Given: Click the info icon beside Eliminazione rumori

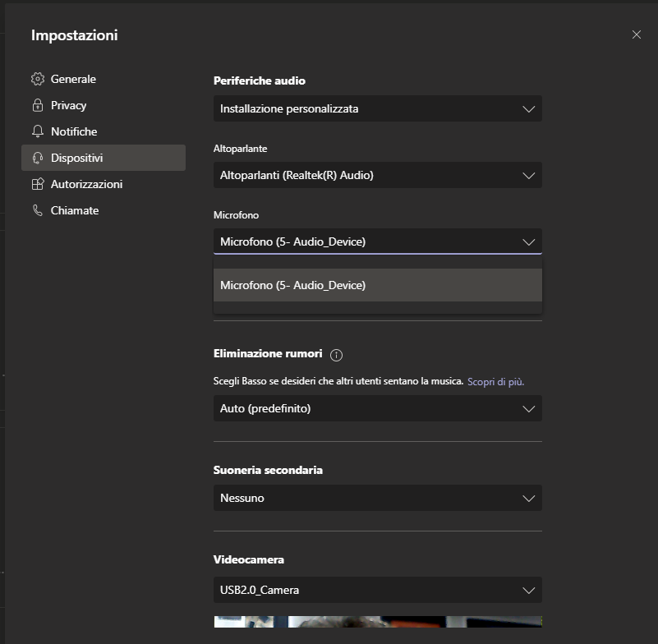Looking at the screenshot, I should point(336,355).
